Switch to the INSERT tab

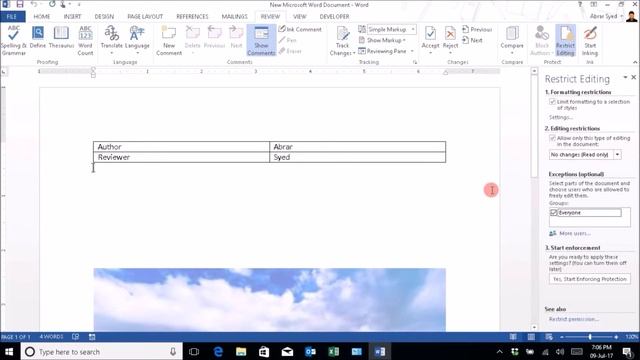click(72, 17)
